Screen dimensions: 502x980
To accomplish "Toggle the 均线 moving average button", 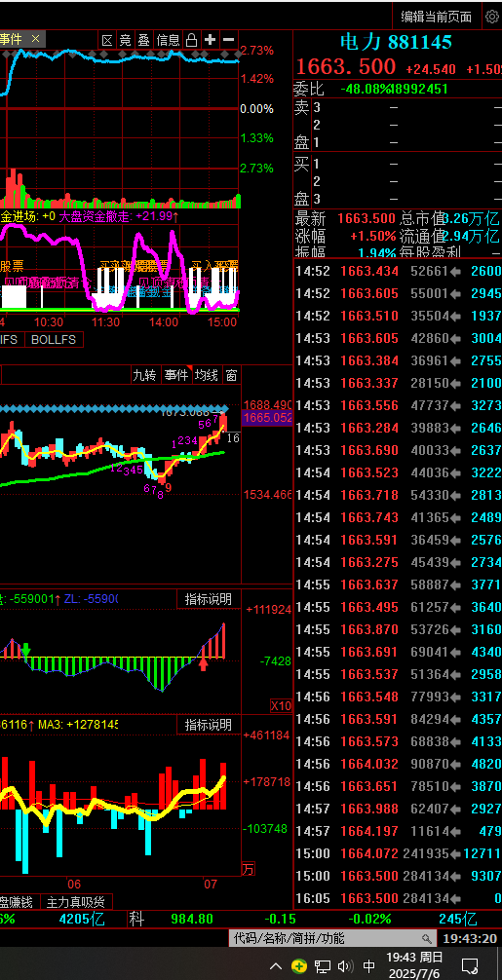I will (207, 375).
